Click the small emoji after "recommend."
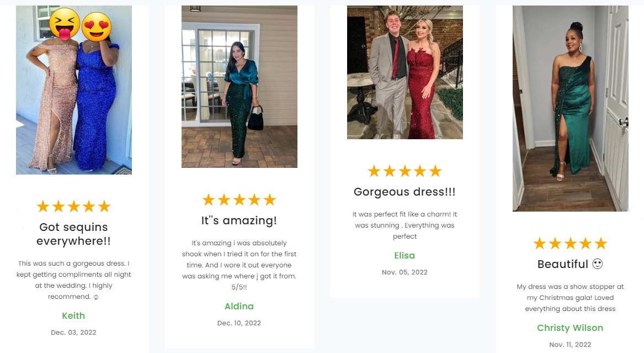Screen dimensions: 644x353 (x=96, y=297)
